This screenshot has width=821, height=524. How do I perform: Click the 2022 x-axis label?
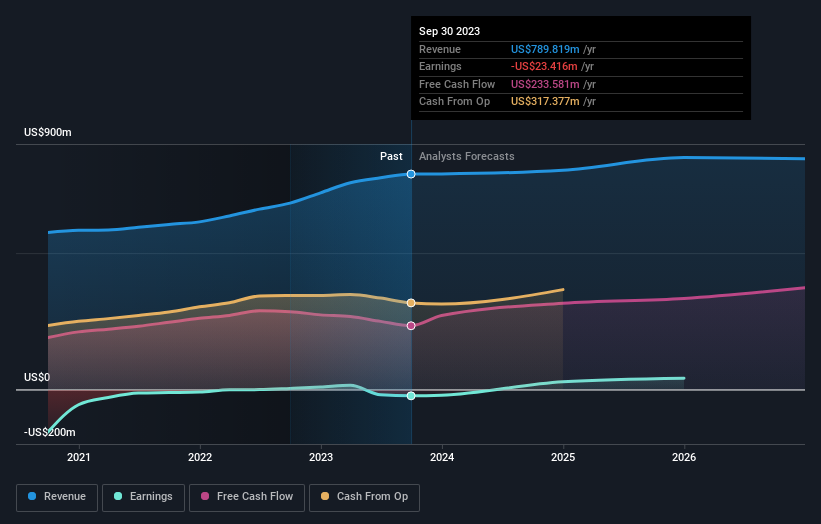coord(200,457)
